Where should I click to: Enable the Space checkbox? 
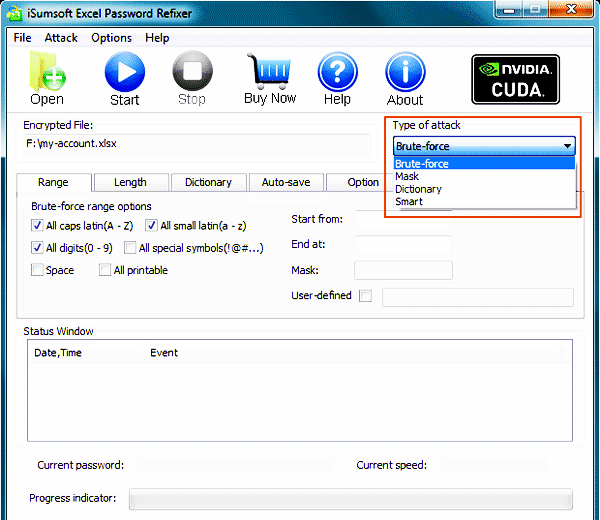click(x=37, y=270)
